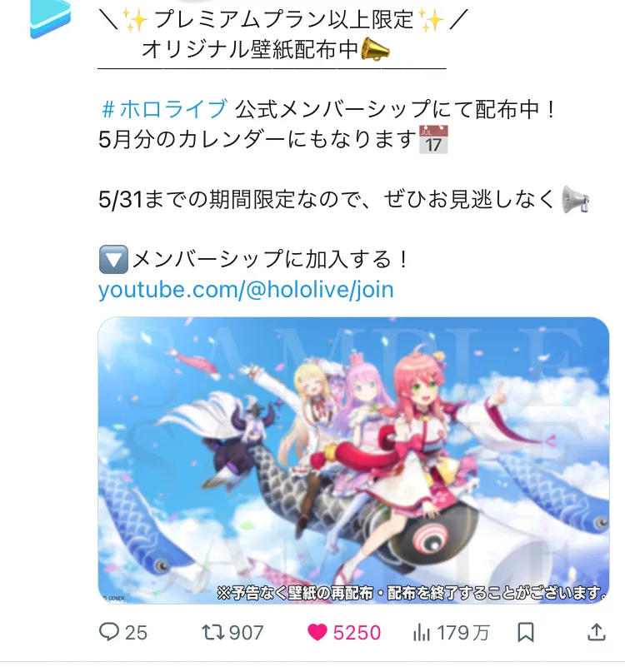Click the オリジナル壁紙配布中 text line

(x=250, y=49)
